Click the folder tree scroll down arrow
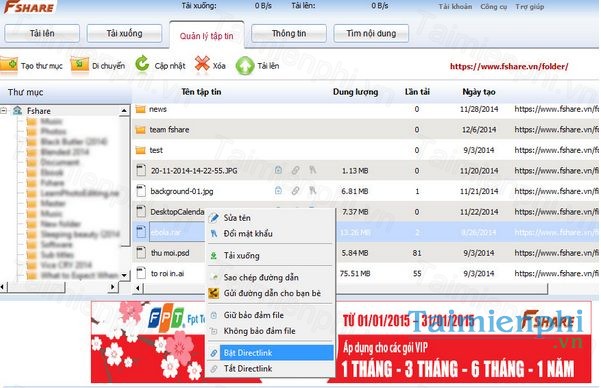Image resolution: width=601 pixels, height=388 pixels. tap(124, 275)
